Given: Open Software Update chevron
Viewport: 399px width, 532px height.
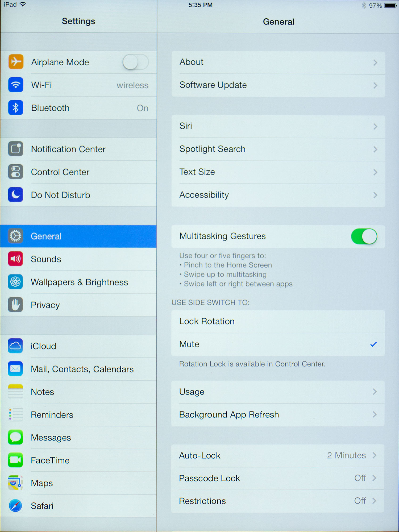Looking at the screenshot, I should pyautogui.click(x=375, y=85).
